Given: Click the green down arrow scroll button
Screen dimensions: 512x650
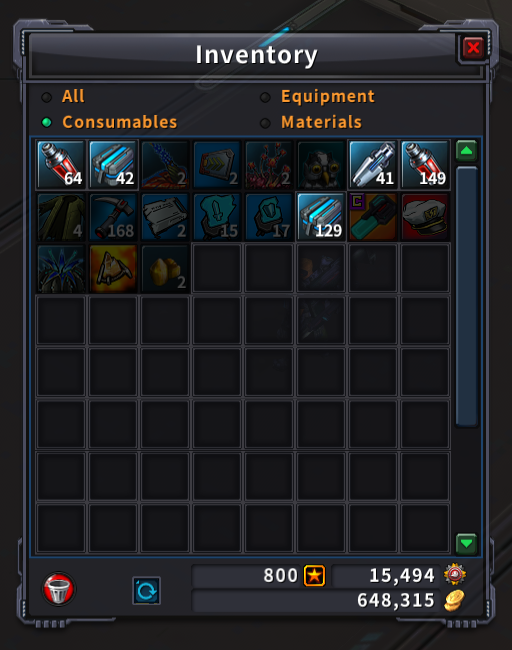Looking at the screenshot, I should (x=466, y=543).
